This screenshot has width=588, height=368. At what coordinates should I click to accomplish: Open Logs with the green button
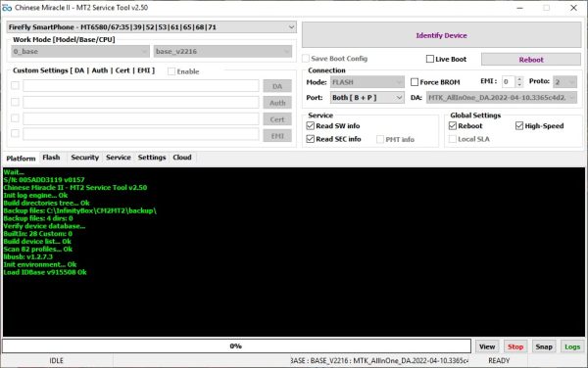[x=572, y=346]
